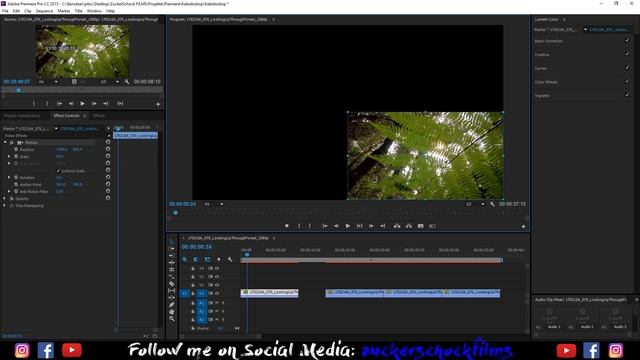640x360 pixels.
Task: Uncheck the Uniform Scale checkbox
Action: point(58,171)
